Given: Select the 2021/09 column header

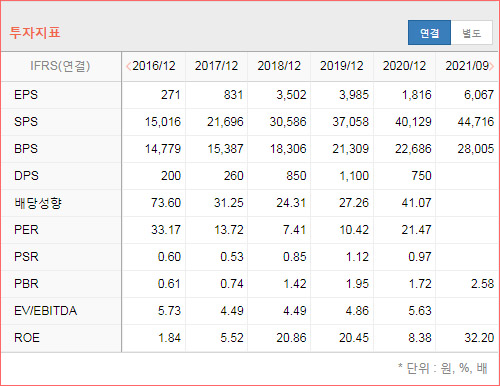Looking at the screenshot, I should pyautogui.click(x=467, y=66).
